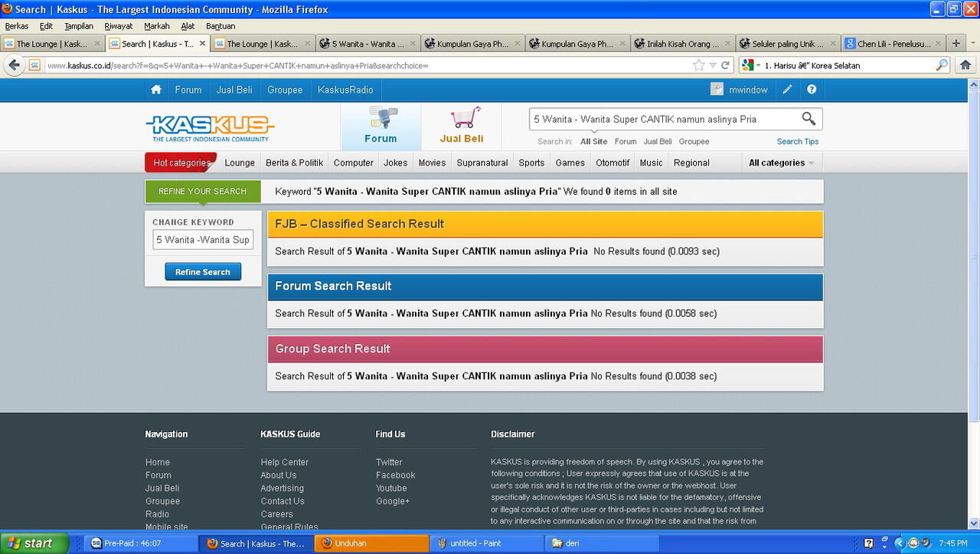
Task: Open a new tab with the plus button
Action: coord(955,44)
